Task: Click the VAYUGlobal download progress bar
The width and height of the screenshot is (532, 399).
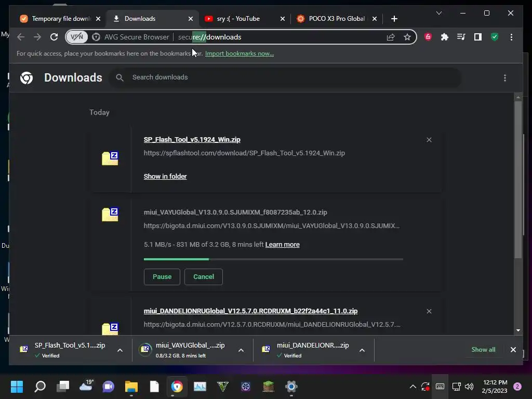Action: [273, 259]
